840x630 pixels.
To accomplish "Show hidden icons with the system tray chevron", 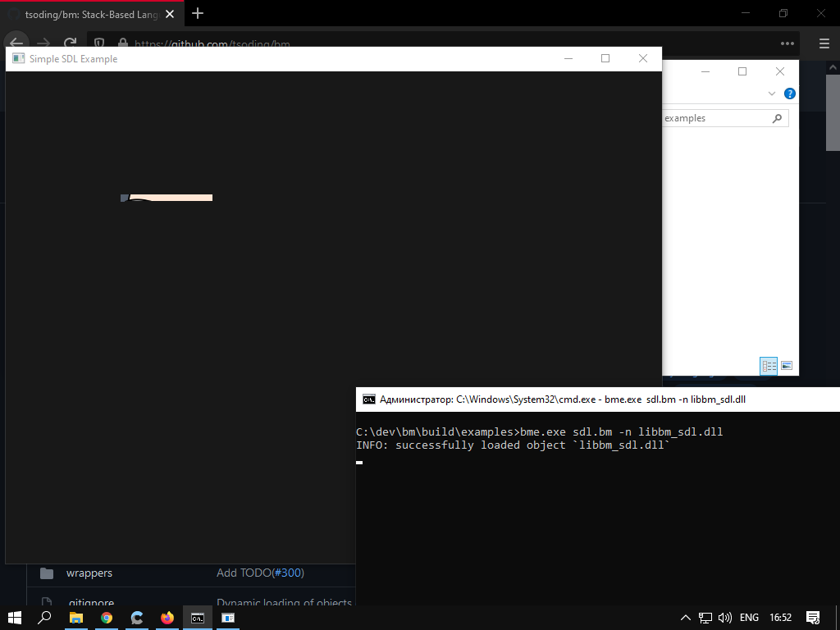I will [685, 618].
